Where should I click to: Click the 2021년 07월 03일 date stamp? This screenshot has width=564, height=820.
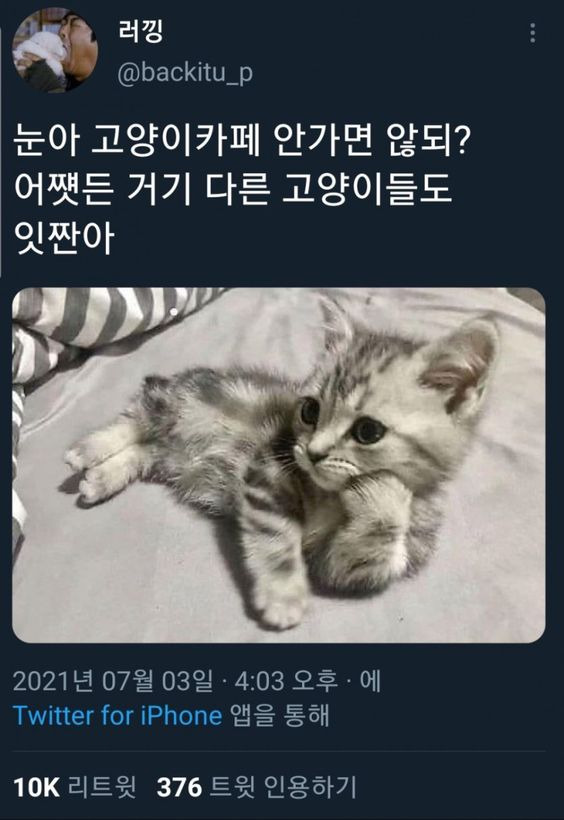click(x=112, y=680)
